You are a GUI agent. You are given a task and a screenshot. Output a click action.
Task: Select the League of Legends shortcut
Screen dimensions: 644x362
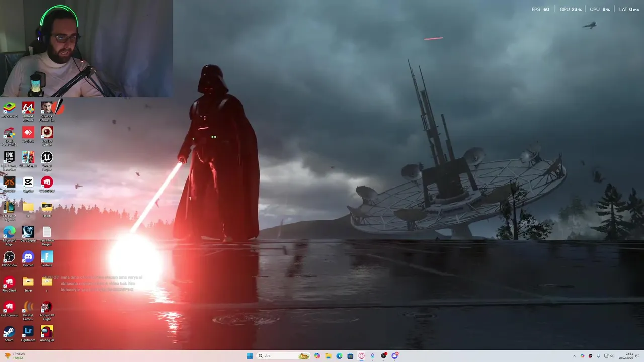(x=9, y=211)
